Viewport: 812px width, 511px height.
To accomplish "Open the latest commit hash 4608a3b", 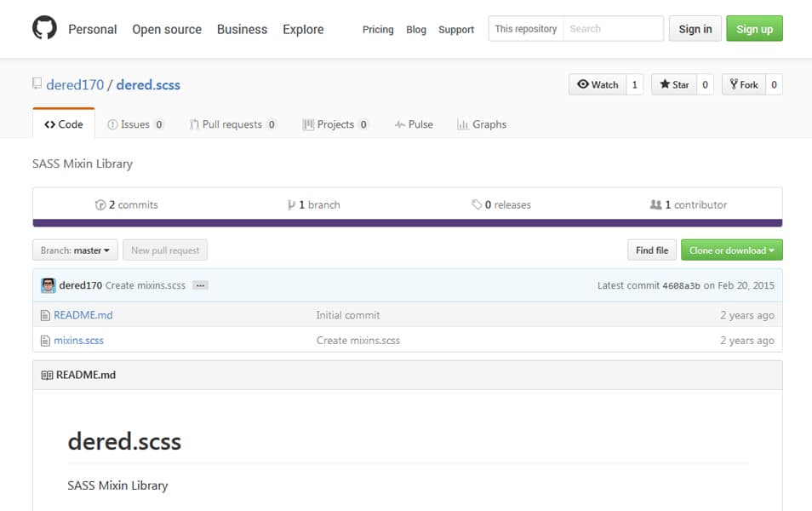I will [681, 285].
